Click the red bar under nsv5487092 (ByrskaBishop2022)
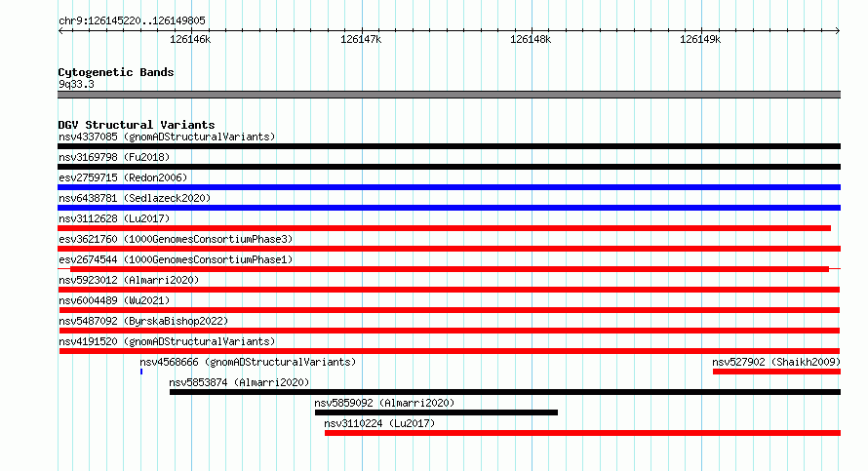The image size is (868, 471). (x=449, y=331)
